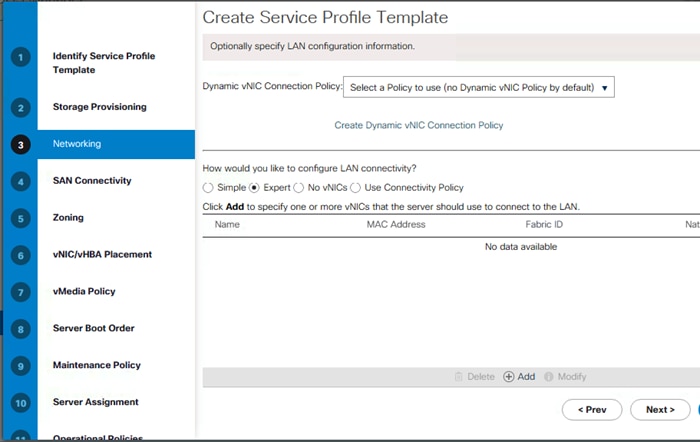Image resolution: width=700 pixels, height=442 pixels.
Task: Open the Maintenance Policy step
Action: coord(96,365)
